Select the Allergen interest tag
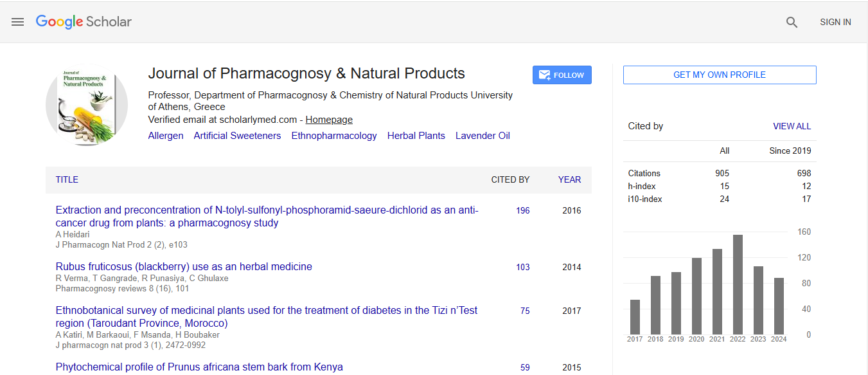Viewport: 868px width, 375px height. [166, 136]
